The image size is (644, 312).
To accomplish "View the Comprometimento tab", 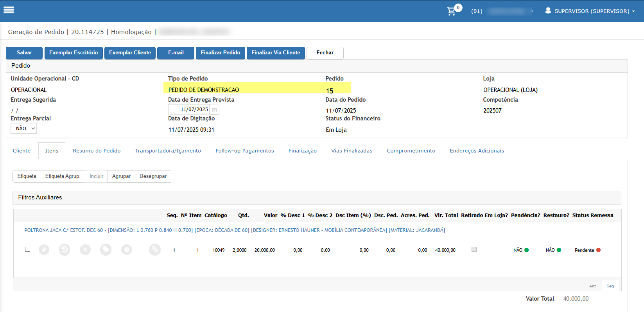I will click(x=411, y=151).
